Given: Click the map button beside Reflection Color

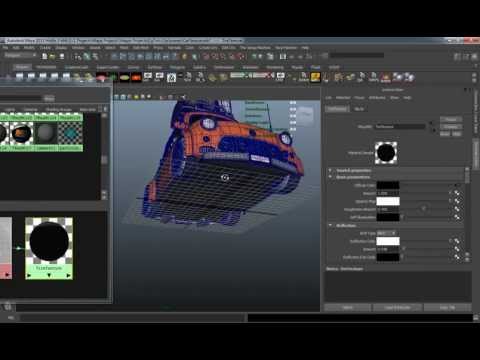Looking at the screenshot, I should point(457,241).
